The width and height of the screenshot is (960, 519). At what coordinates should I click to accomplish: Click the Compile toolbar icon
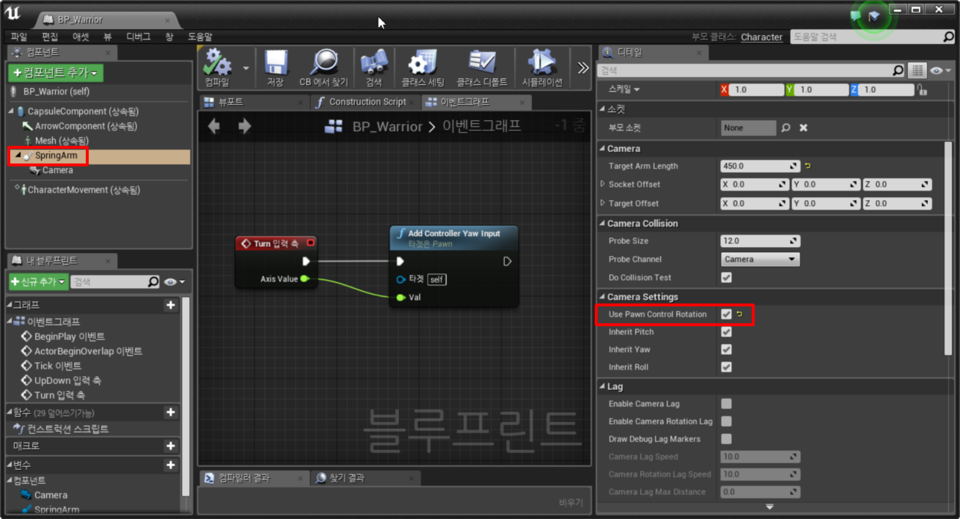[217, 67]
